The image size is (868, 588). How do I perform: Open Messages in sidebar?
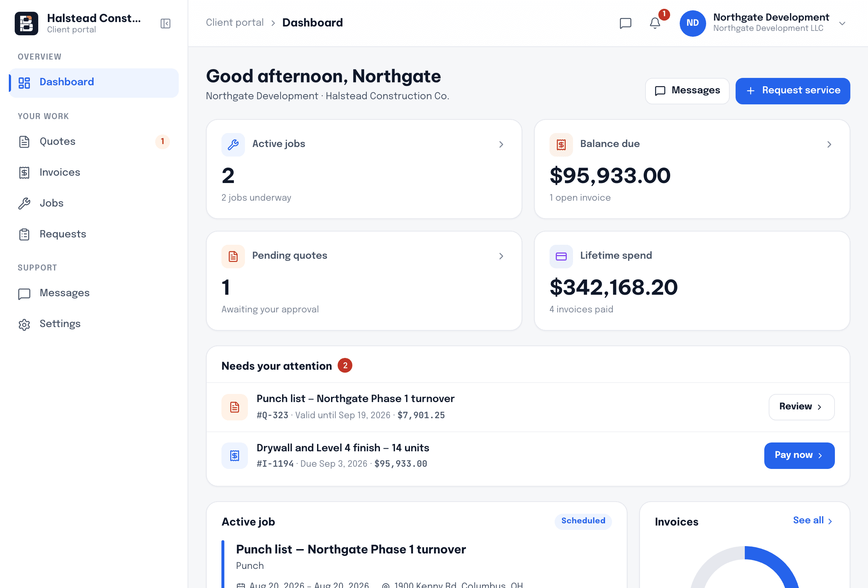(x=94, y=293)
